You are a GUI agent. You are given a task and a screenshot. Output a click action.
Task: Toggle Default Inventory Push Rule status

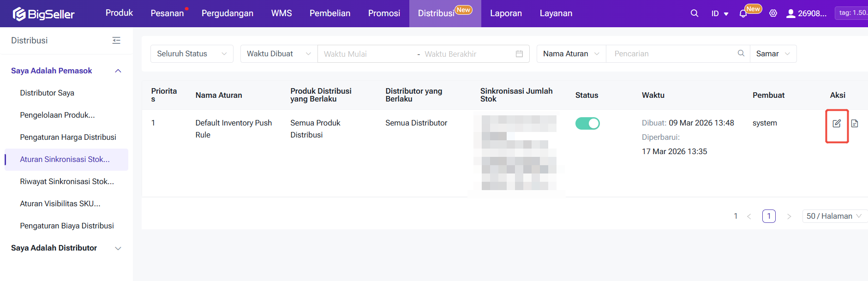pyautogui.click(x=587, y=124)
